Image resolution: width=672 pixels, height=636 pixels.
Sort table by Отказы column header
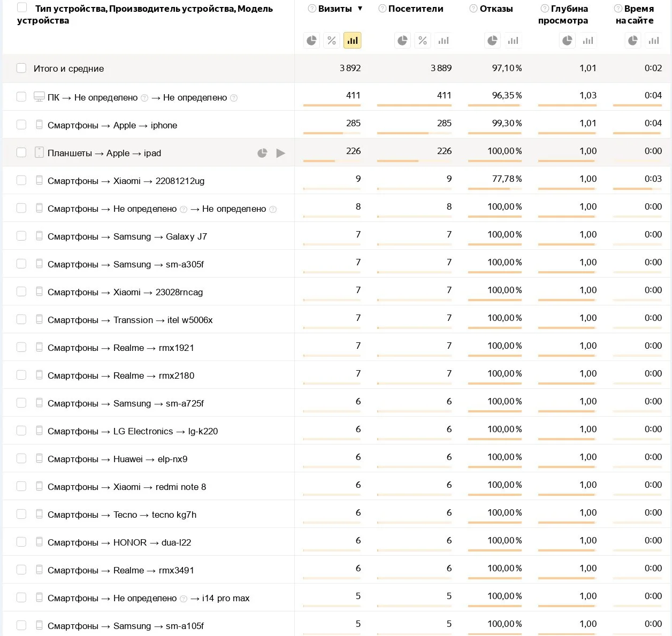[496, 9]
